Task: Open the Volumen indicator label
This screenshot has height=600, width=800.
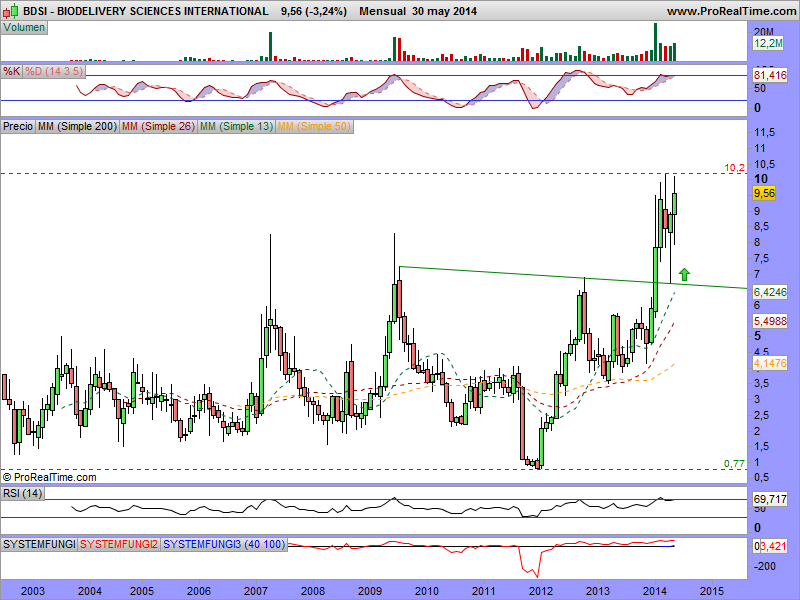Action: pos(24,28)
